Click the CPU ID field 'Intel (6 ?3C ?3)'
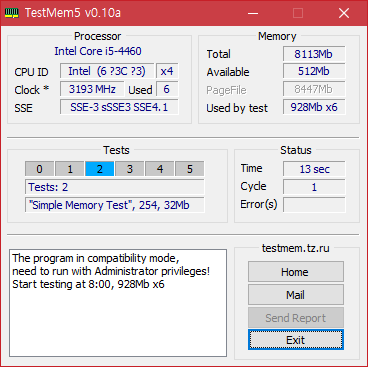This screenshot has height=367, width=368. pos(107,71)
